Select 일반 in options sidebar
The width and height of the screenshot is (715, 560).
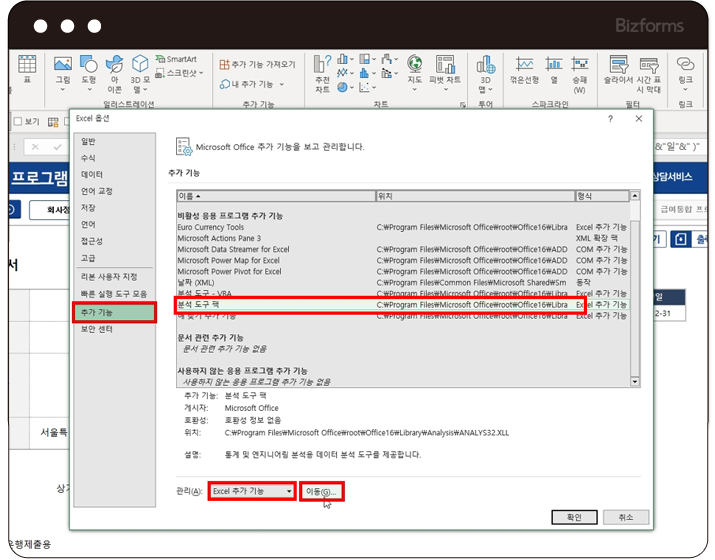[114, 141]
